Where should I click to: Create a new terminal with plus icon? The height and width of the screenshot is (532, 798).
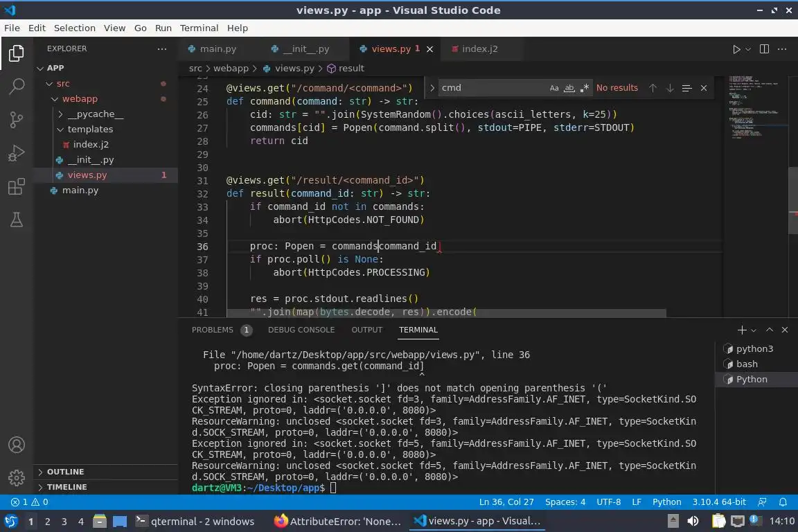(x=741, y=330)
